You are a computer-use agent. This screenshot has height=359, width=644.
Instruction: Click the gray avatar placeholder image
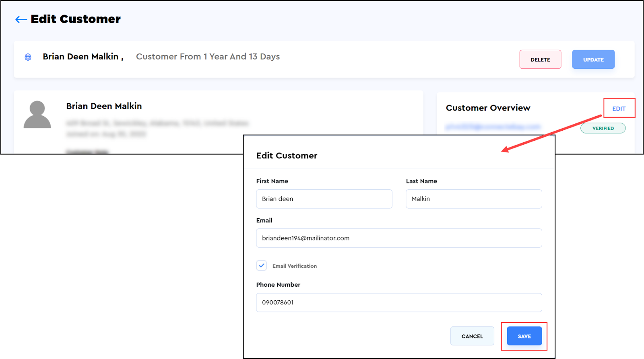pyautogui.click(x=37, y=115)
